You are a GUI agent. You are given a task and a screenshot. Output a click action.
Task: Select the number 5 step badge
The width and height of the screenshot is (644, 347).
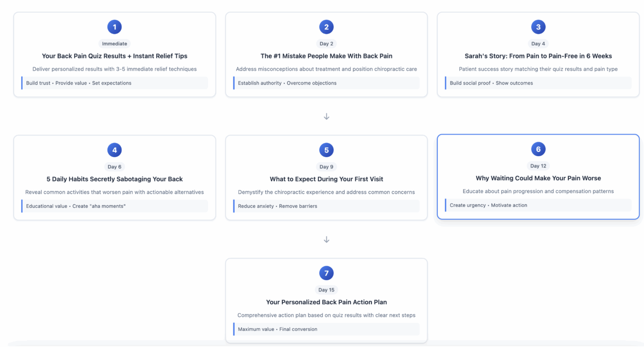point(326,150)
